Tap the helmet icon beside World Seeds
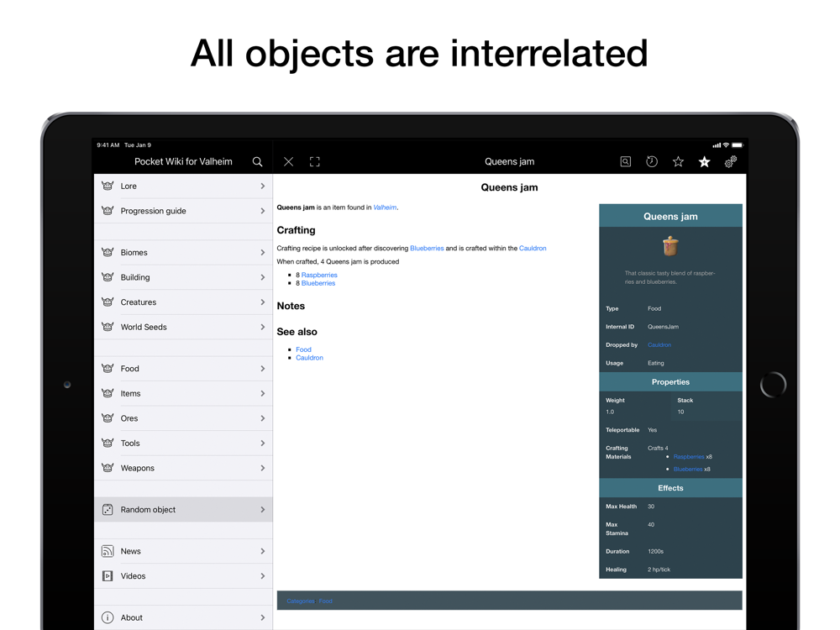This screenshot has height=630, width=840. (x=108, y=327)
